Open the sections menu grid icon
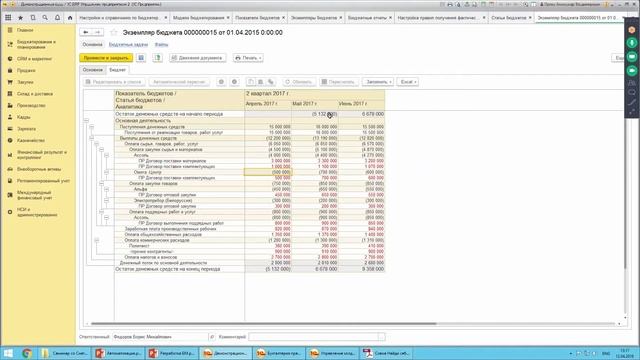Screen dimensions: 640x360 (8, 18)
